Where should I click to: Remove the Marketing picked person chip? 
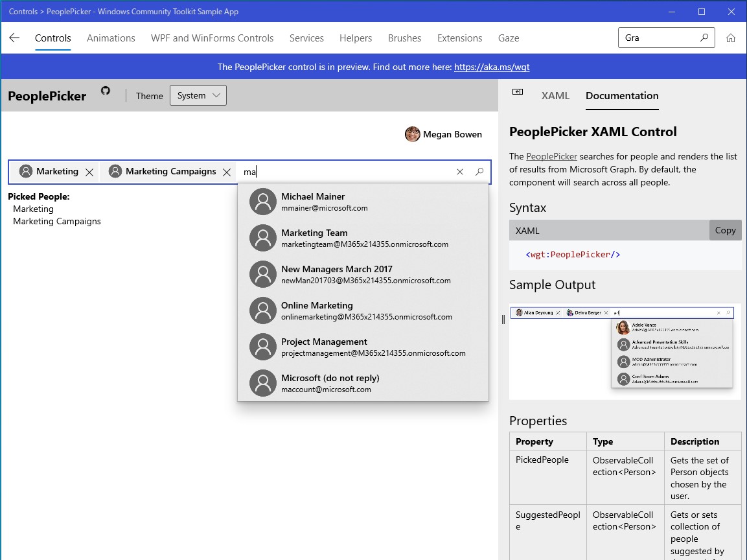[89, 172]
